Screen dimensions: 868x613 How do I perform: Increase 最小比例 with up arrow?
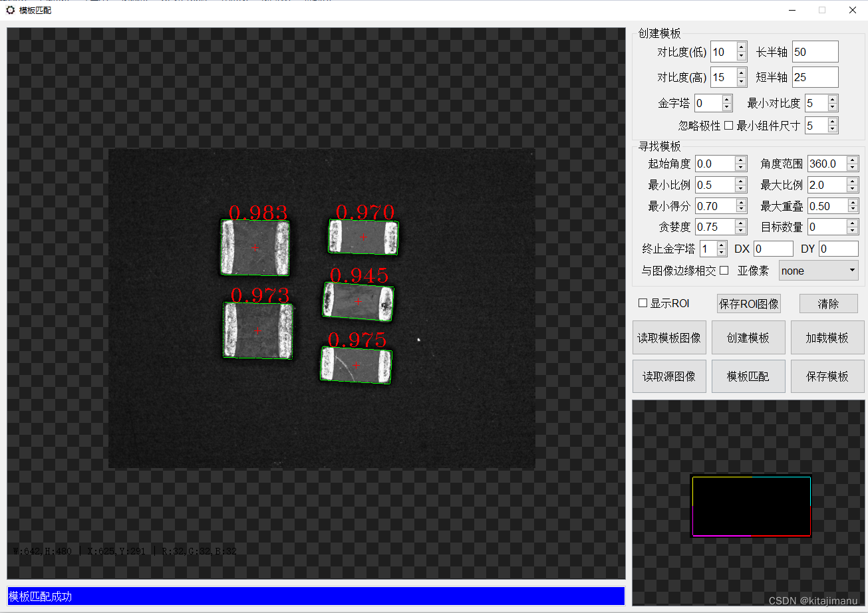click(x=741, y=181)
